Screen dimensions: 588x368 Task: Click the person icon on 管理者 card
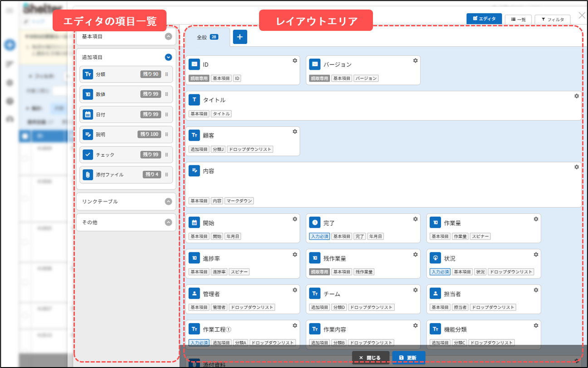click(x=194, y=294)
